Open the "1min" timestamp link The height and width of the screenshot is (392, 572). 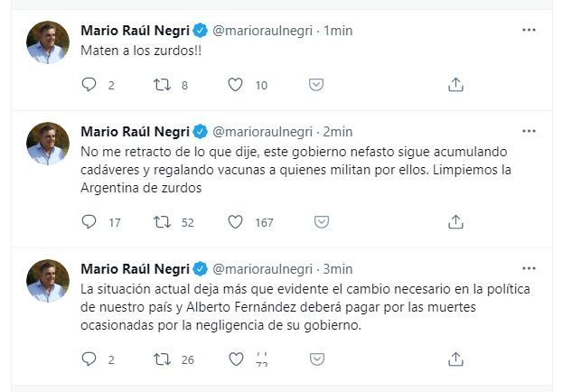pyautogui.click(x=338, y=31)
